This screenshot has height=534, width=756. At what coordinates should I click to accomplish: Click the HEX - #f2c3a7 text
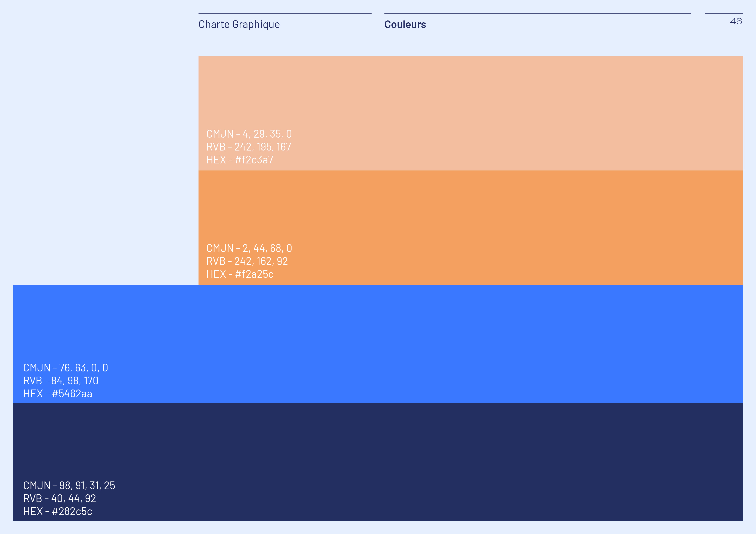coord(240,160)
